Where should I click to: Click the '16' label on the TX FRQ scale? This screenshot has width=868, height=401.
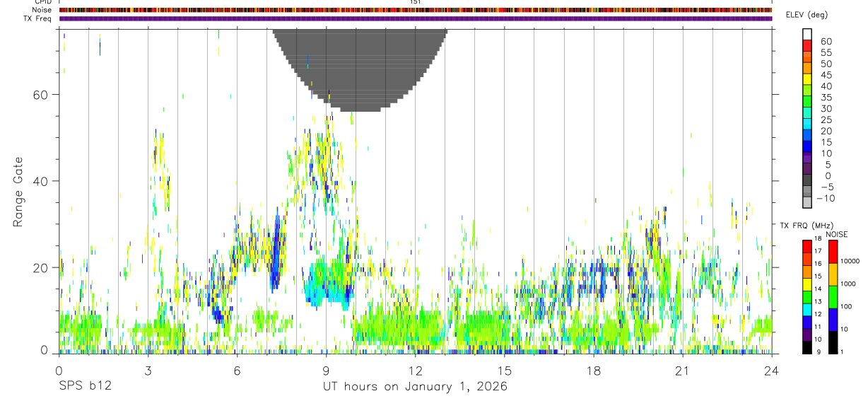click(x=818, y=264)
